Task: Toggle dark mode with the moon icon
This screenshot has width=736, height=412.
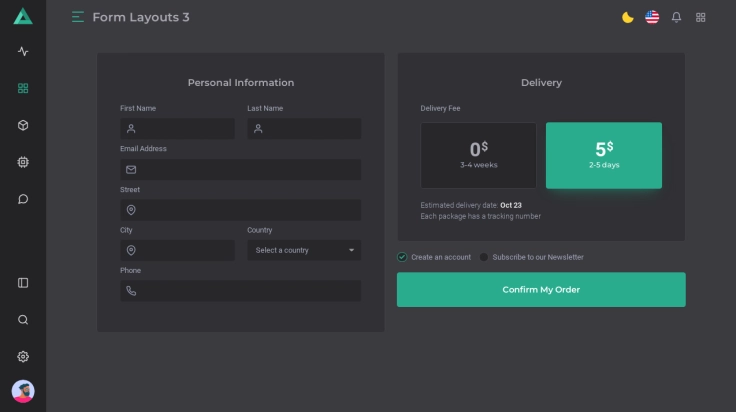Action: click(628, 17)
